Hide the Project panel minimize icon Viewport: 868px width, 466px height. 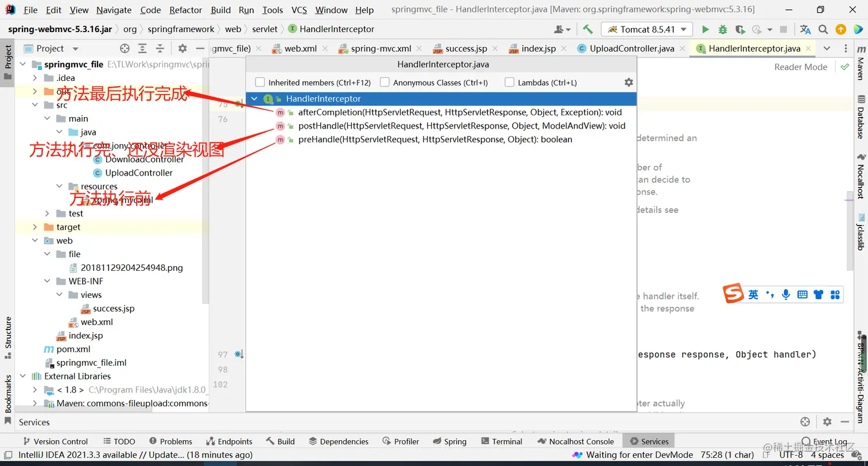(x=200, y=49)
